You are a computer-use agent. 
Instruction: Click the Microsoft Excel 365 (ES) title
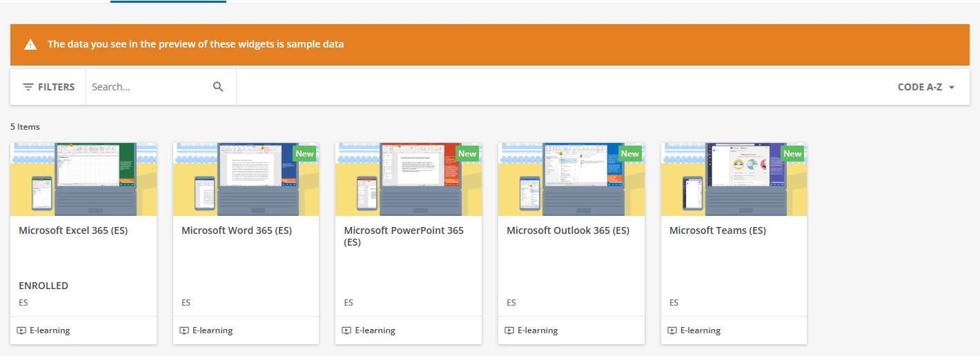point(73,230)
